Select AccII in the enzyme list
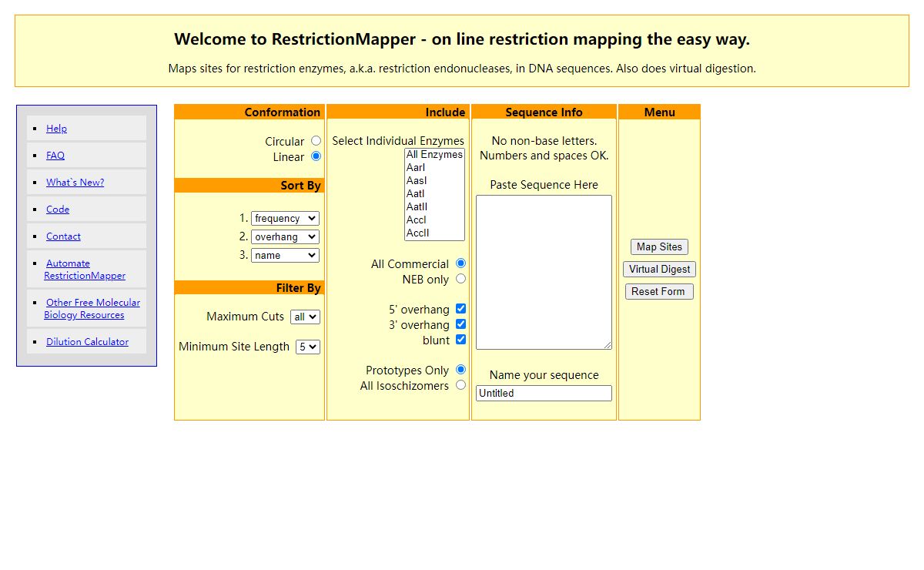The height and width of the screenshot is (570, 924). pos(434,233)
